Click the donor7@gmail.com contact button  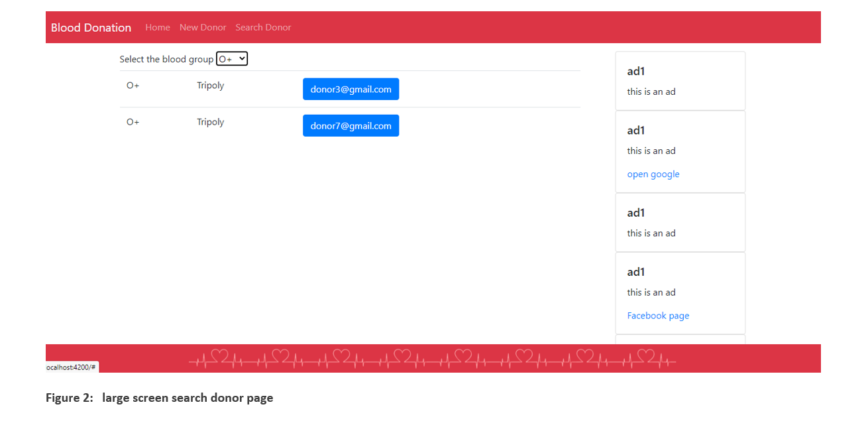pos(351,125)
